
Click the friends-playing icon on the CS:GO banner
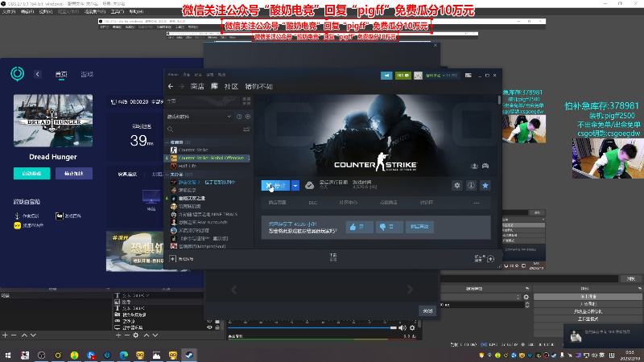(x=474, y=166)
